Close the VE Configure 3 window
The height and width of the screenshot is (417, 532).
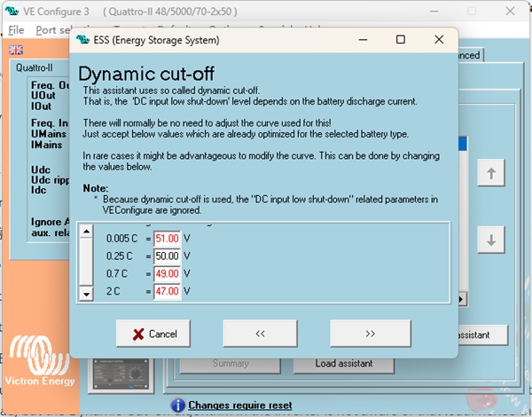click(x=510, y=11)
